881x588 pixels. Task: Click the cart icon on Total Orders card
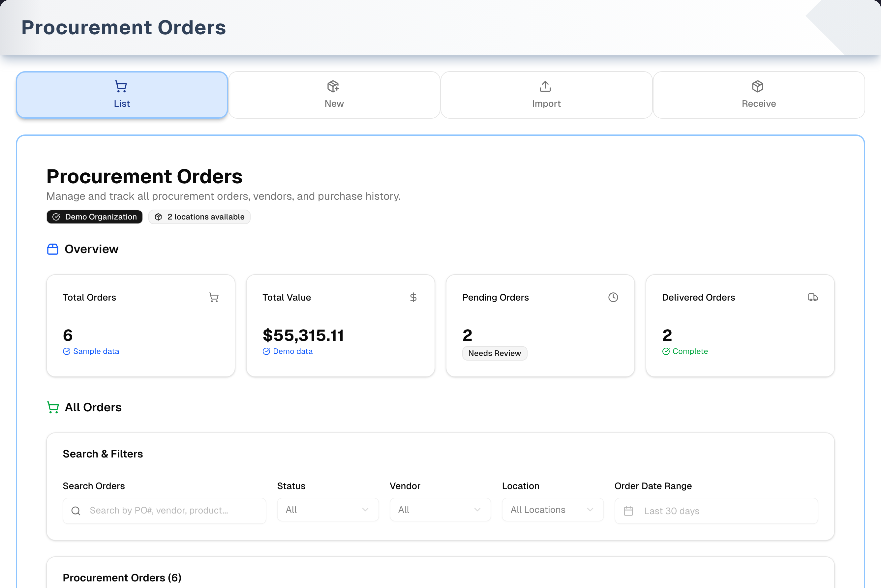coord(214,297)
